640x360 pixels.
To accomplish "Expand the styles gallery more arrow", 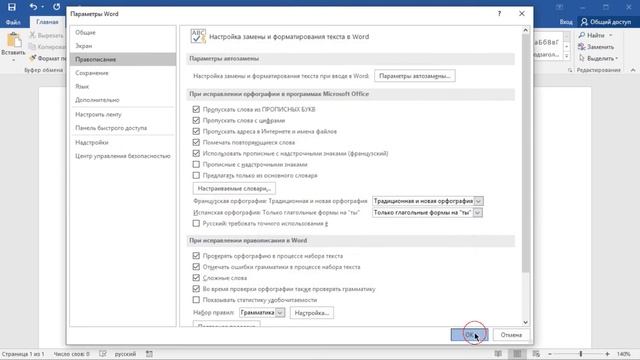I will pos(567,56).
